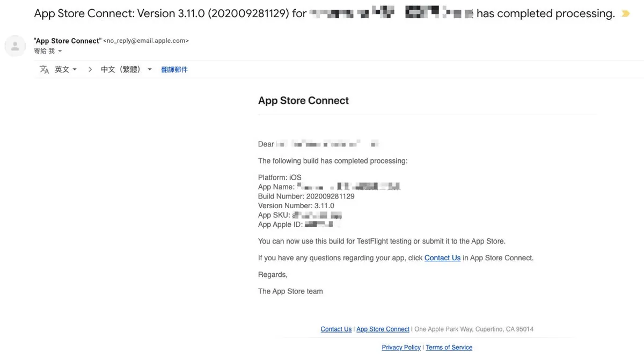Click the Build Number 202009281129 line

click(306, 196)
